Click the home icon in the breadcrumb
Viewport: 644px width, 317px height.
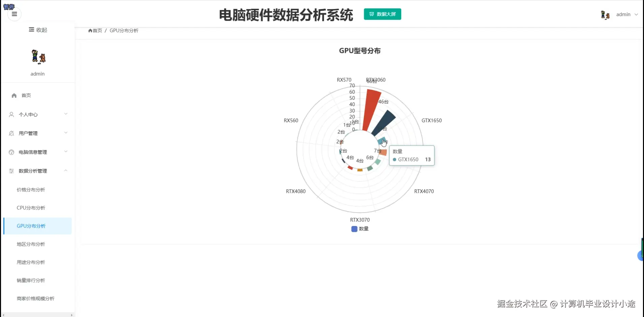[90, 30]
